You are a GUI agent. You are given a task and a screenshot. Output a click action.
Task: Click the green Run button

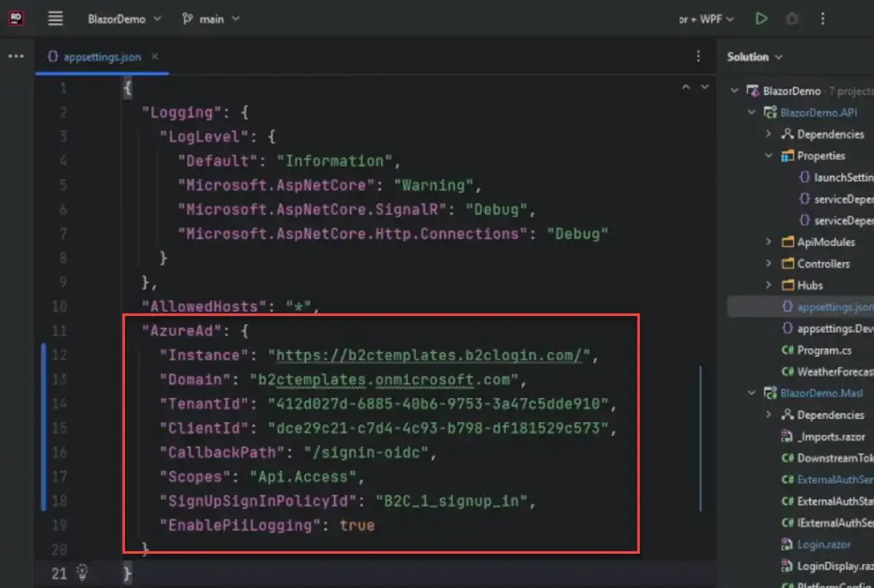[761, 19]
